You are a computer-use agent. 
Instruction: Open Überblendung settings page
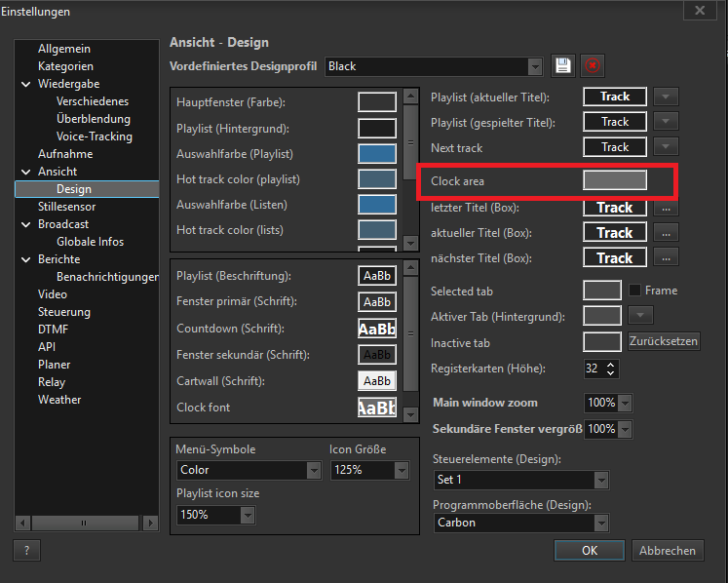pos(94,119)
